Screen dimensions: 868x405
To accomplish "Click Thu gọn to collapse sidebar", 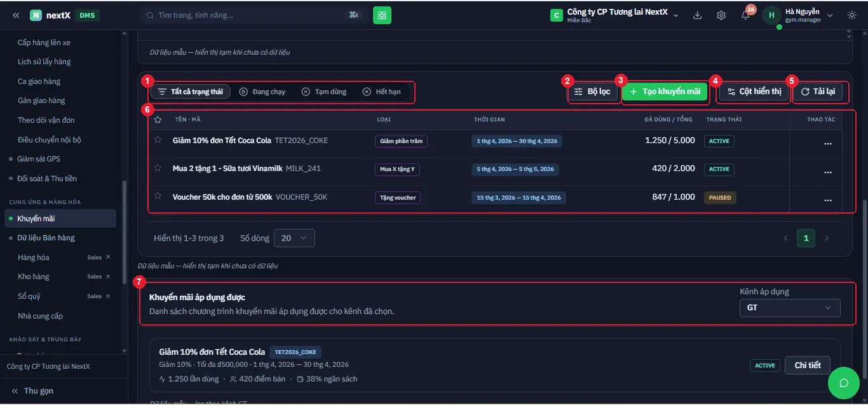I will point(32,390).
